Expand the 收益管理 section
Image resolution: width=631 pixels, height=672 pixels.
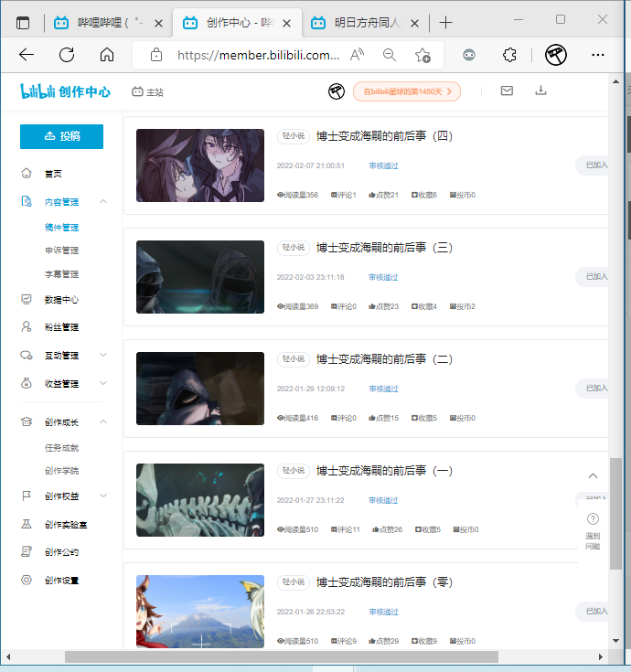click(x=103, y=383)
